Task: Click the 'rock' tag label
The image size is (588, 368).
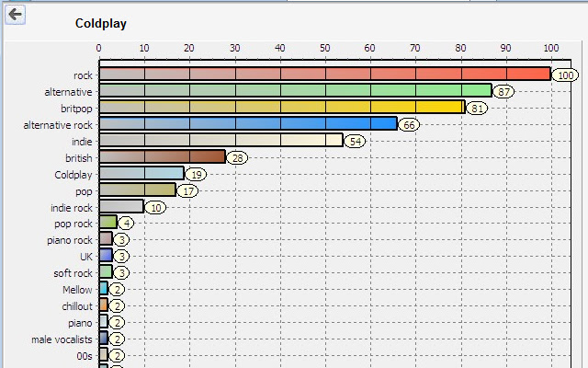Action: [x=83, y=75]
